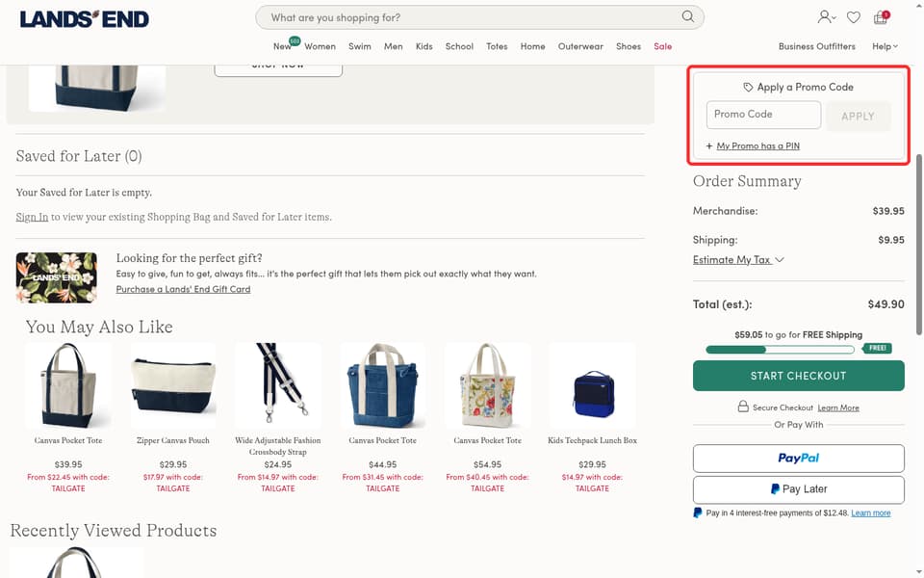924x578 pixels.
Task: Click the Lands' End logo
Action: [85, 19]
